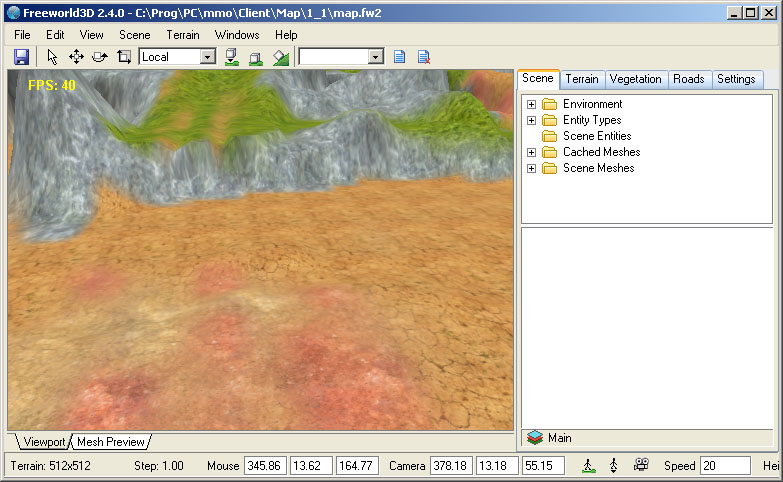This screenshot has height=482, width=783.
Task: Select the Main layer label
Action: 560,438
